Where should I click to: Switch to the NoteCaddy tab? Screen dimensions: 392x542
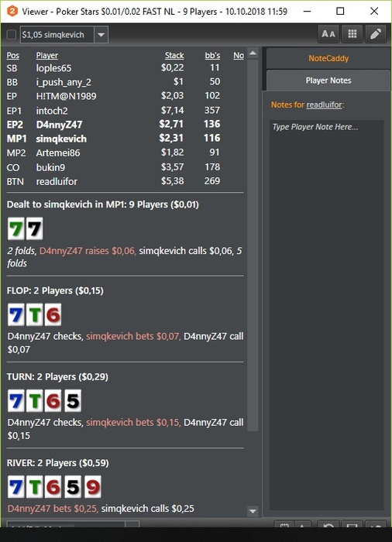pyautogui.click(x=328, y=58)
